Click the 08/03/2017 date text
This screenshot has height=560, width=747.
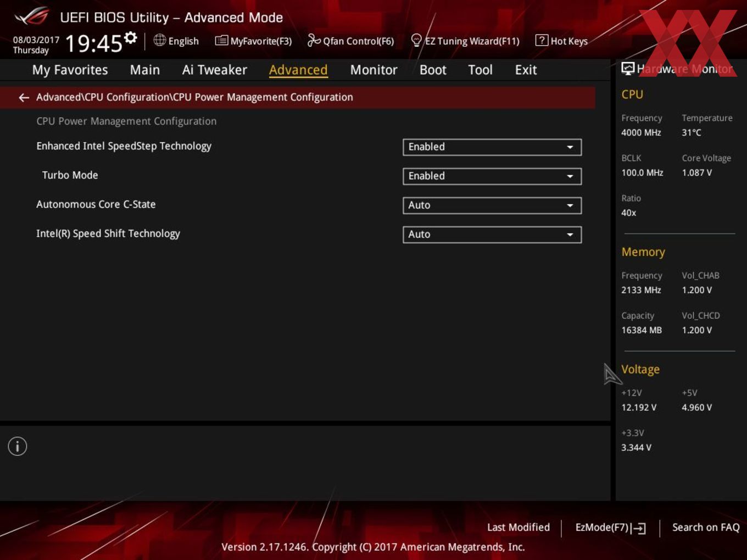coord(36,40)
